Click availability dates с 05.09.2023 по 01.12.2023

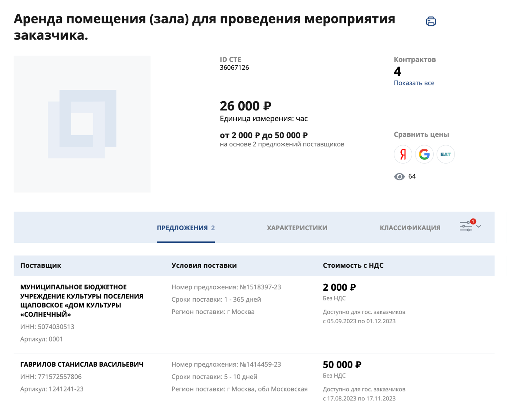[359, 321]
